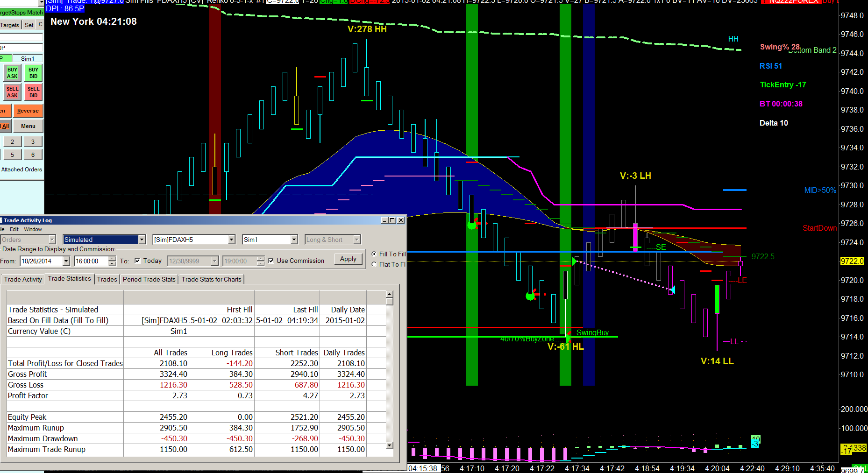
Task: Click the highlighted 9722.0 price on scale
Action: 852,261
